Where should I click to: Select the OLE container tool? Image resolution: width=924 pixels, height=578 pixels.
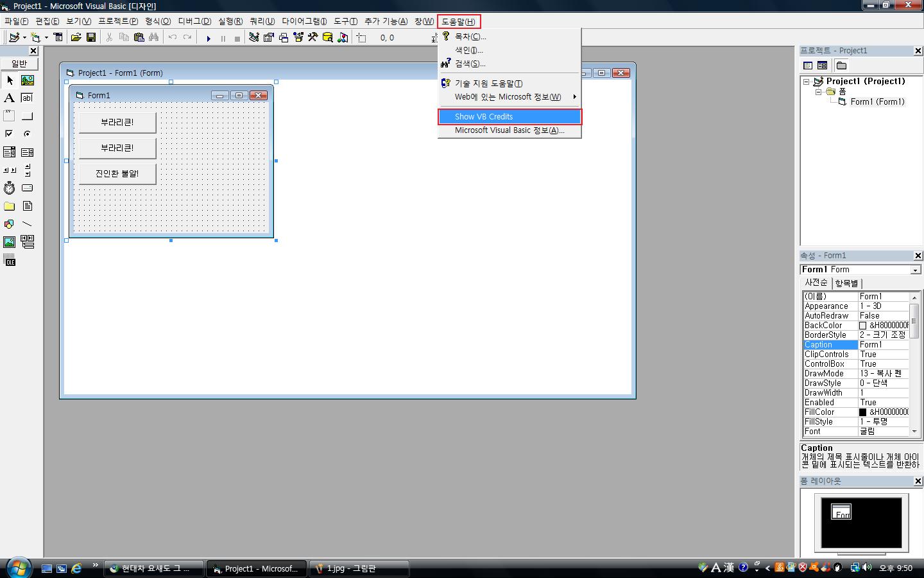pos(9,261)
